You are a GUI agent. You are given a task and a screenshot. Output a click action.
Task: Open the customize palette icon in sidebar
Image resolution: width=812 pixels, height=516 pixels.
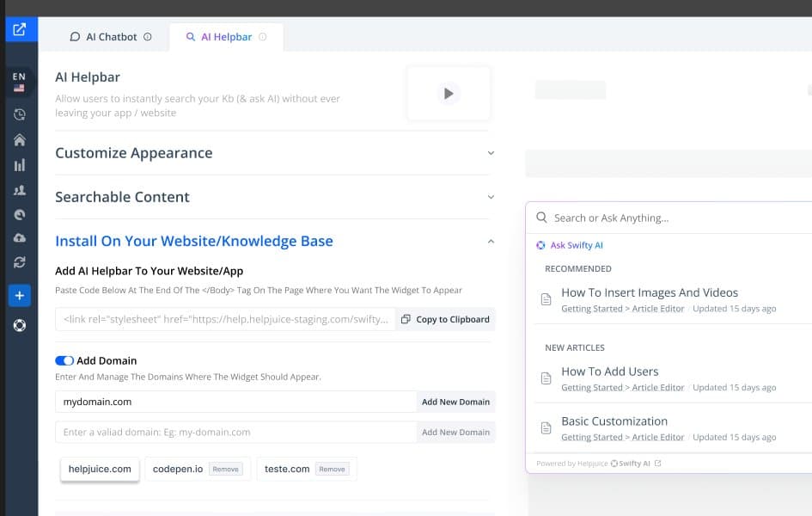click(19, 214)
